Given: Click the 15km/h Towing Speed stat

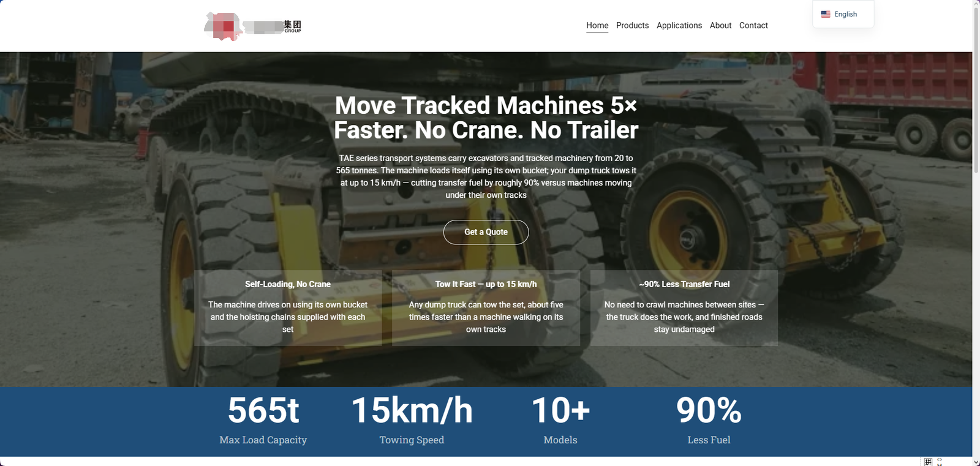Looking at the screenshot, I should tap(412, 420).
